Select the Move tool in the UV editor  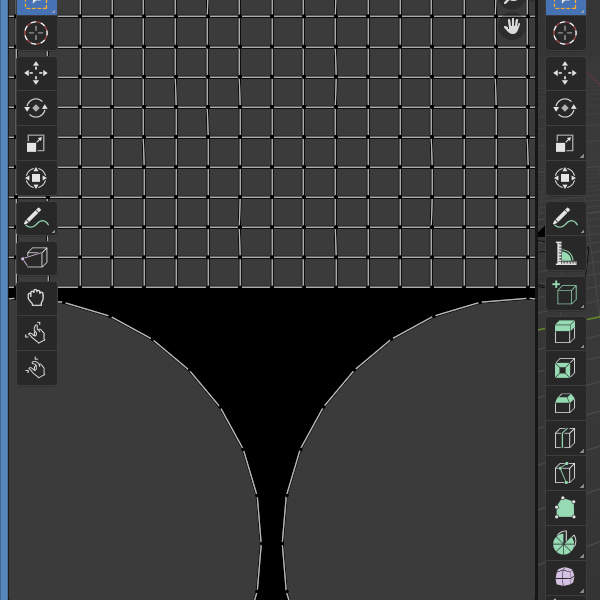pos(36,74)
